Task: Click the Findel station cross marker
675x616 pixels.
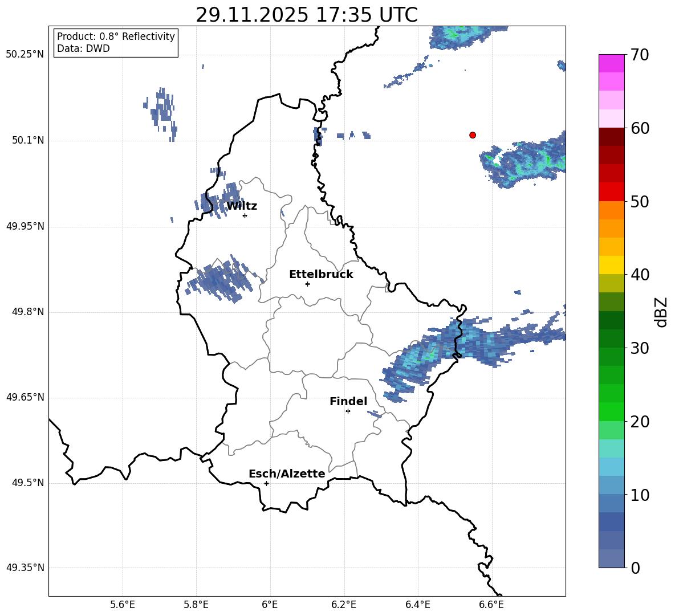Action: point(348,411)
